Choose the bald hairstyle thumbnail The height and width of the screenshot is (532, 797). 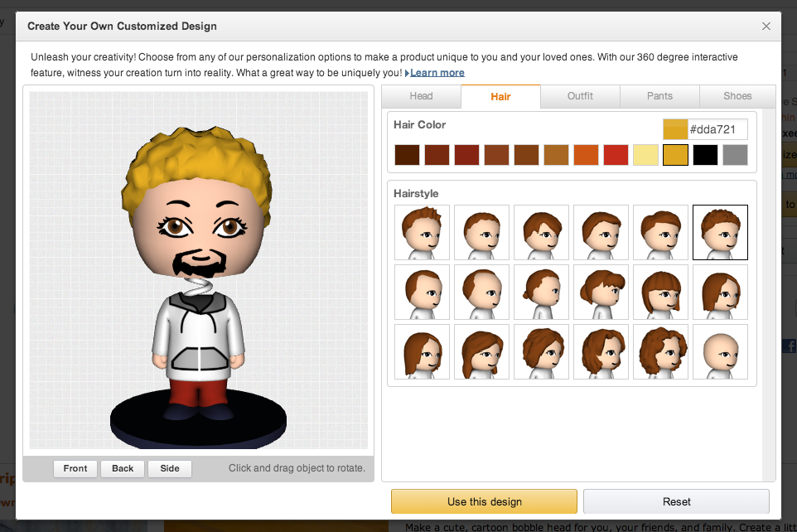coord(720,351)
